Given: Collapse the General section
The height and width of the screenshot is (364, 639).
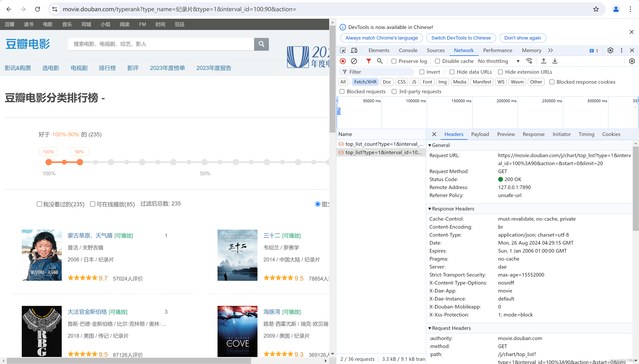Looking at the screenshot, I should [430, 145].
